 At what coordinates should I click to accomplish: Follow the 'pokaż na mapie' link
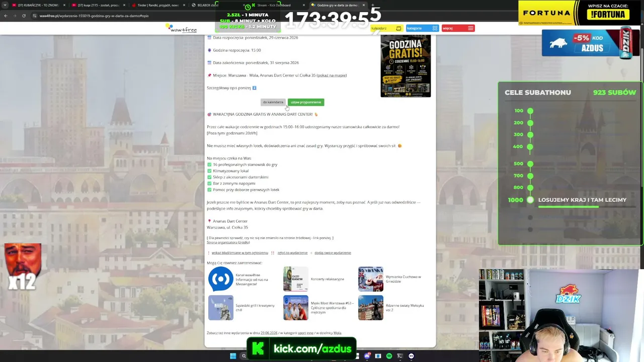click(x=332, y=75)
